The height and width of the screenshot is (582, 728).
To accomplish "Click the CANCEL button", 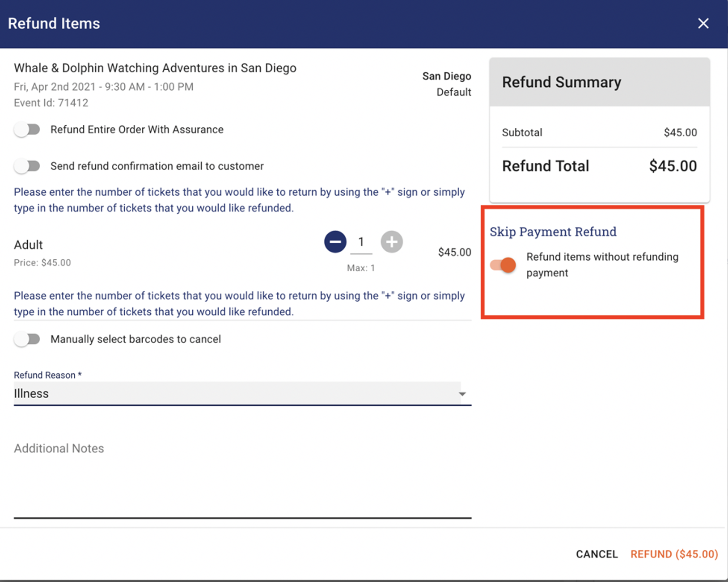I will [x=597, y=554].
